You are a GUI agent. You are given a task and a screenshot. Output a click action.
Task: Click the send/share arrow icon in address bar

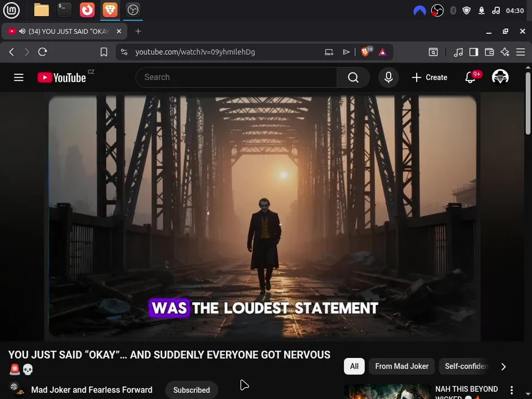[346, 52]
